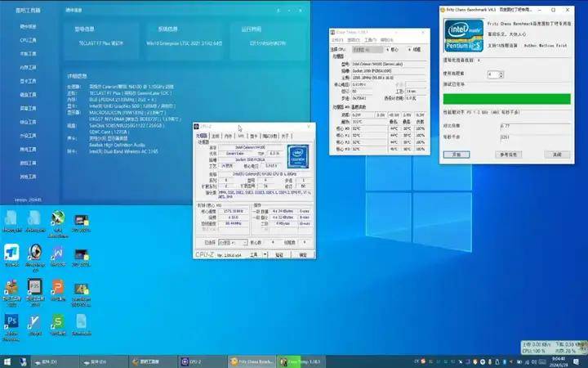This screenshot has height=368, width=588.
Task: Open the 工具 dropdown arrow in CPU-Z
Action: pyautogui.click(x=265, y=254)
